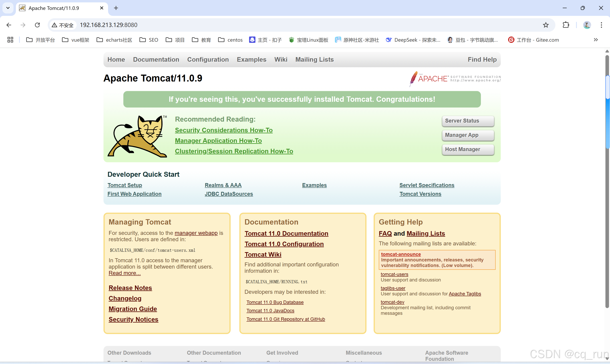The height and width of the screenshot is (364, 610).
Task: Open the Tomcat Versions link
Action: (x=420, y=194)
